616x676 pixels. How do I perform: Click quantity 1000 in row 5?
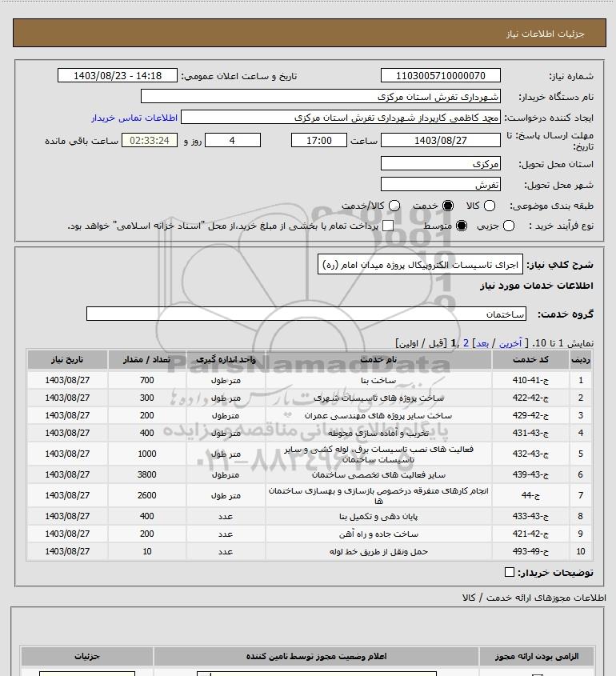(147, 454)
